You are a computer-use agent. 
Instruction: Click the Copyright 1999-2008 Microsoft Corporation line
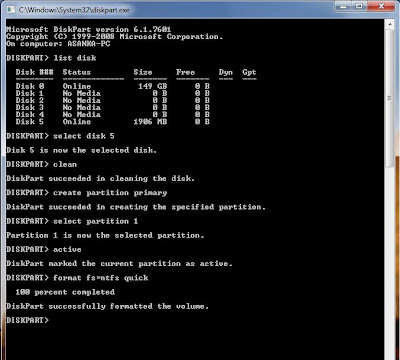pyautogui.click(x=114, y=37)
